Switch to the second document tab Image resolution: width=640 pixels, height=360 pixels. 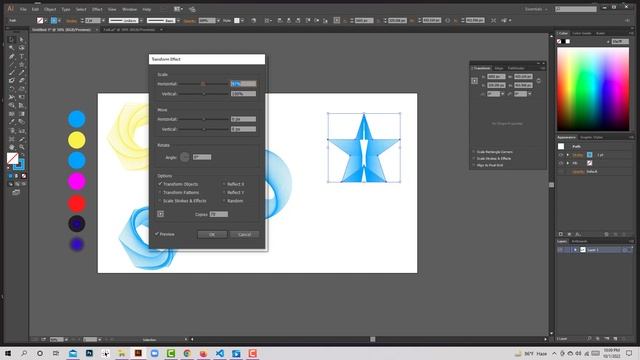click(129, 30)
